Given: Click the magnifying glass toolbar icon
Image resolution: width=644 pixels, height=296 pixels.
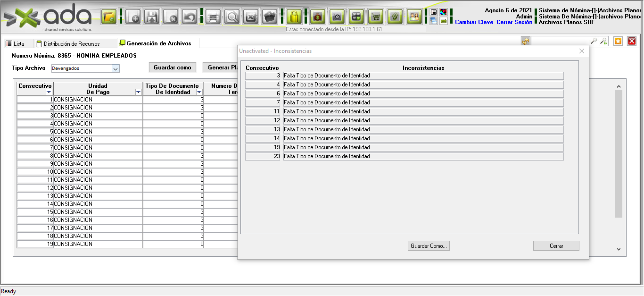Looking at the screenshot, I should click(x=232, y=17).
